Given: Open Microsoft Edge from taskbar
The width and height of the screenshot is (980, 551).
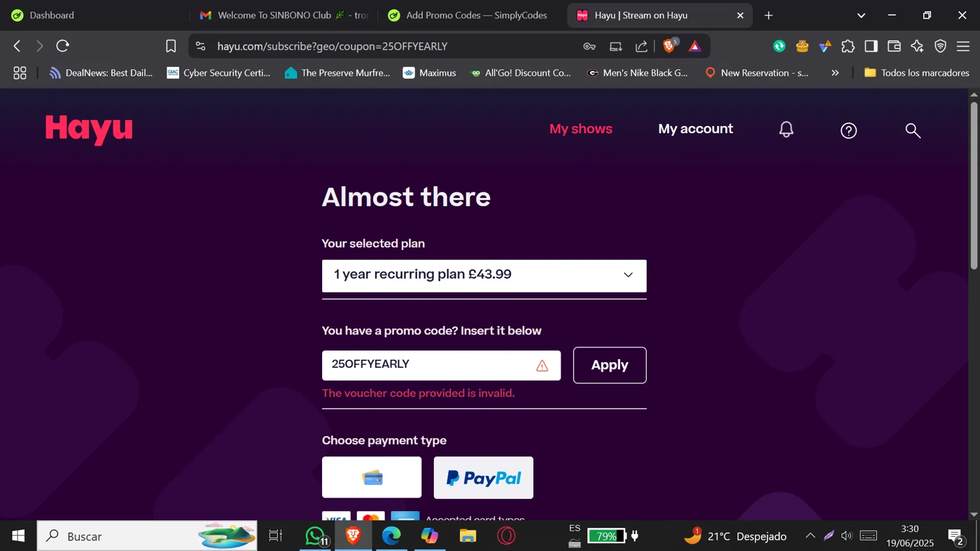Looking at the screenshot, I should tap(391, 536).
